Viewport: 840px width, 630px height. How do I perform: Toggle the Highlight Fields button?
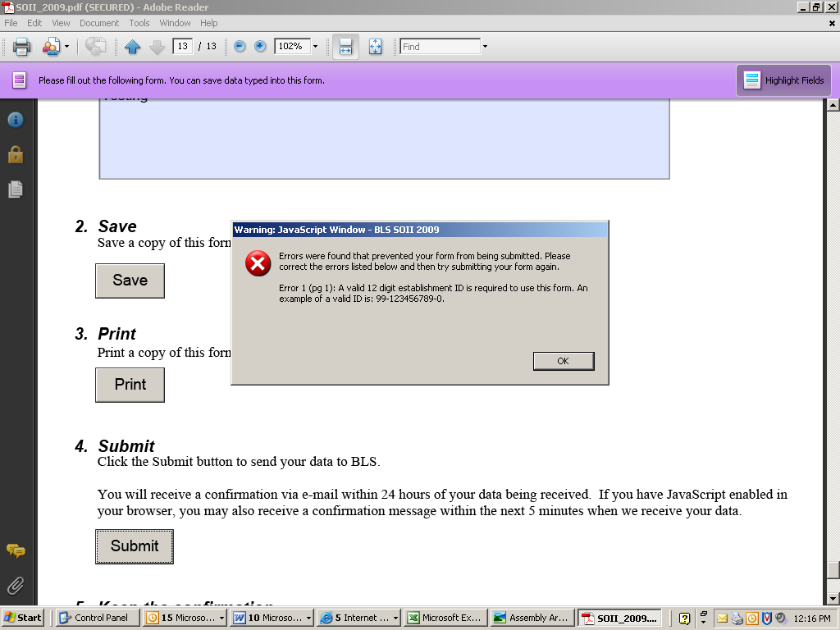tap(783, 80)
